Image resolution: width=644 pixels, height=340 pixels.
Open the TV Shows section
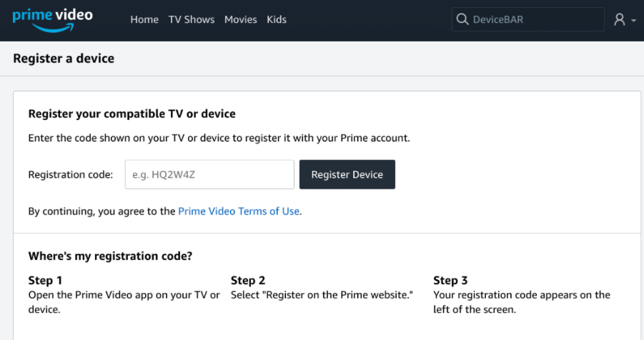click(x=192, y=19)
